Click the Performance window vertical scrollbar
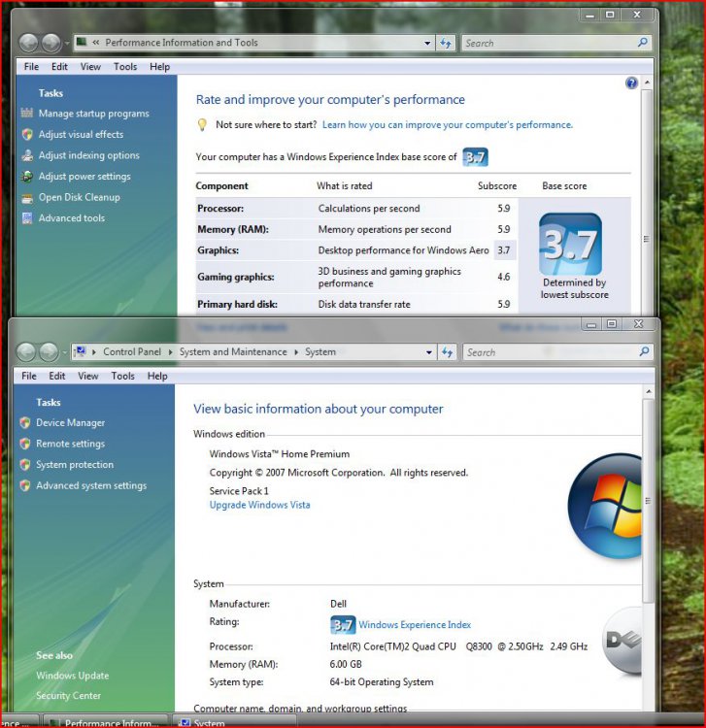Screen dimensions: 706x728 tap(647, 202)
